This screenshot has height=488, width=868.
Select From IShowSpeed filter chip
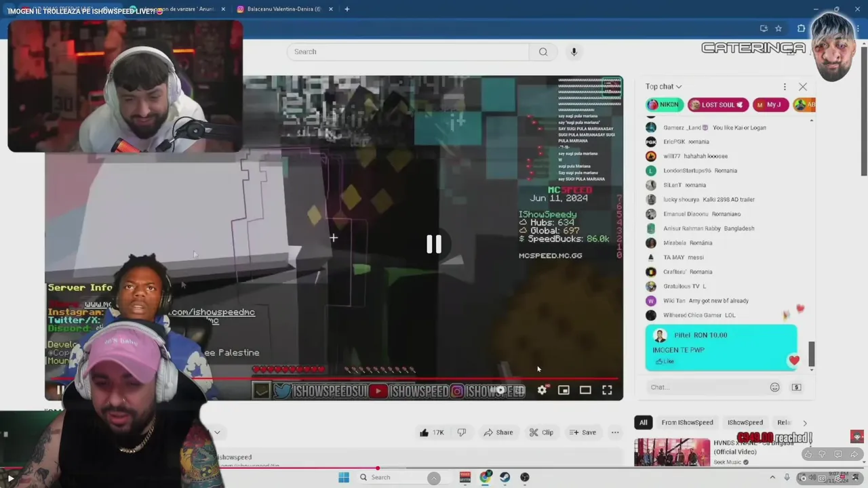pos(687,422)
